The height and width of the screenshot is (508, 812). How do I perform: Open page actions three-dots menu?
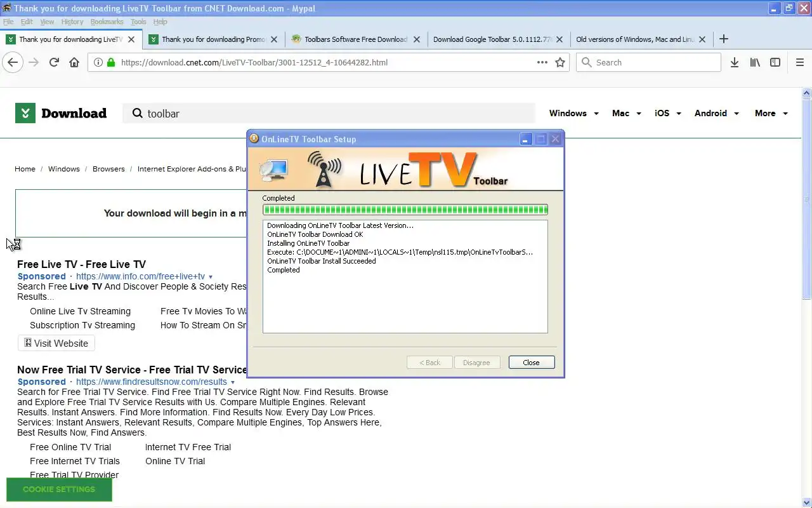pos(542,62)
